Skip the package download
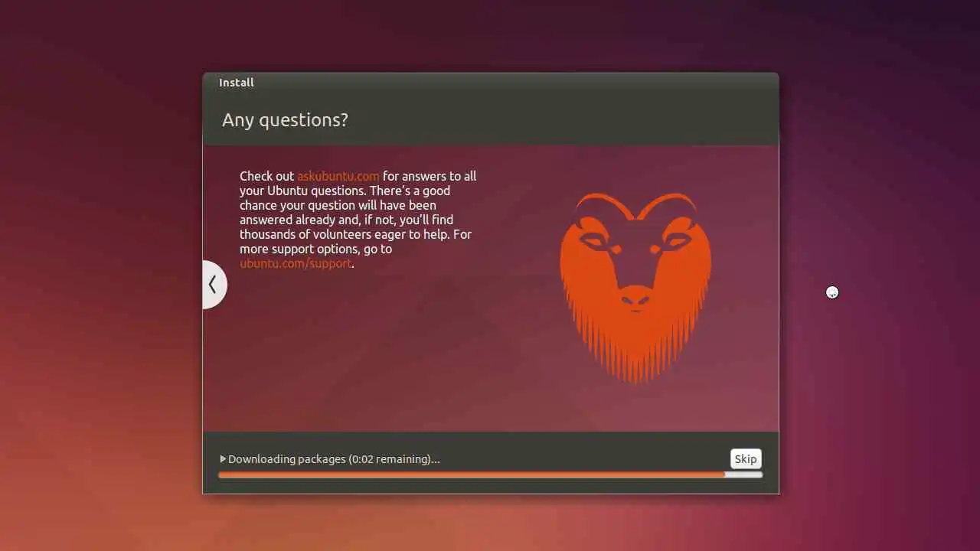Screen dimensions: 980x551 tap(746, 459)
